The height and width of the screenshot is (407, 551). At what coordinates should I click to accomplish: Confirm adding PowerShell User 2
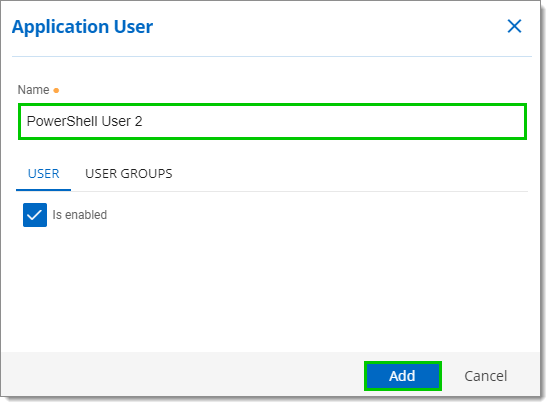tap(403, 376)
